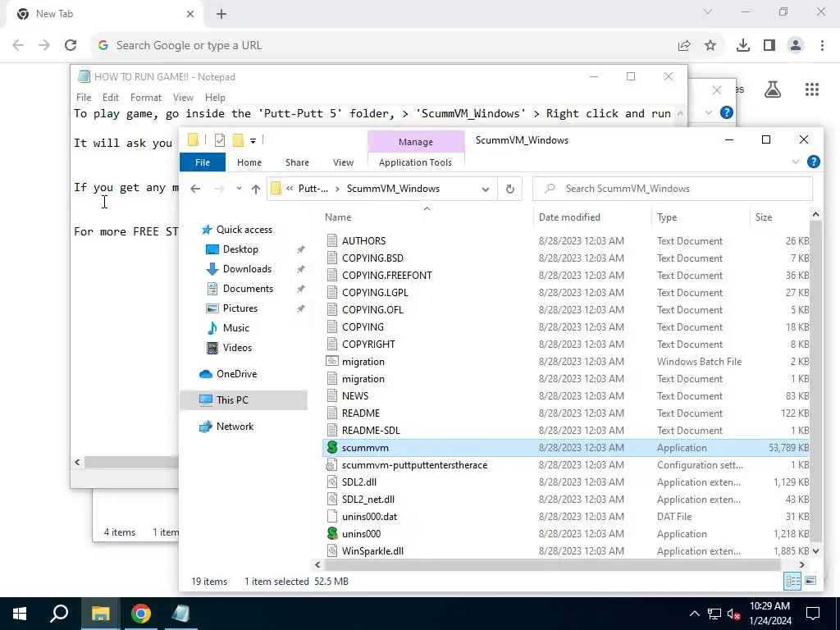This screenshot has width=840, height=630.
Task: Select Network in navigation pane
Action: (235, 427)
